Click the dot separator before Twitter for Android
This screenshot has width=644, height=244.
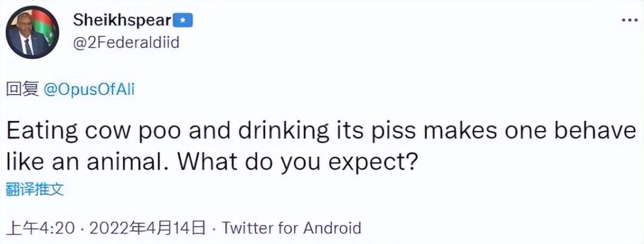pos(215,228)
